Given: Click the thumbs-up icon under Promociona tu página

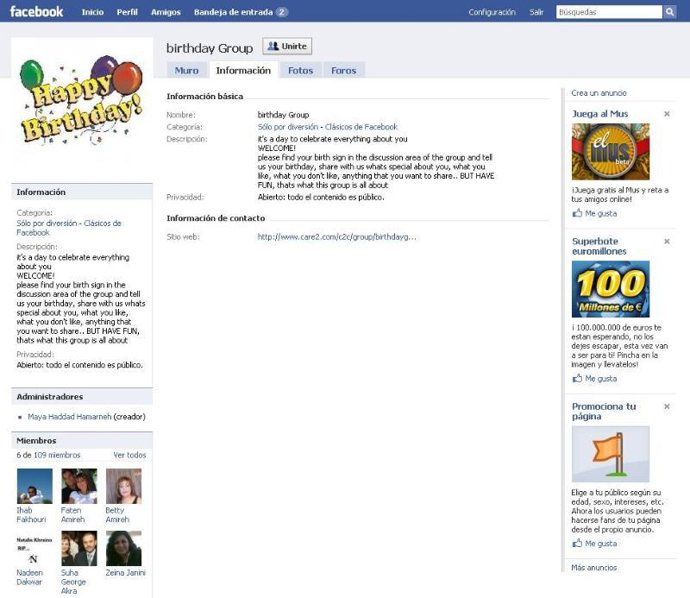Looking at the screenshot, I should tap(577, 543).
